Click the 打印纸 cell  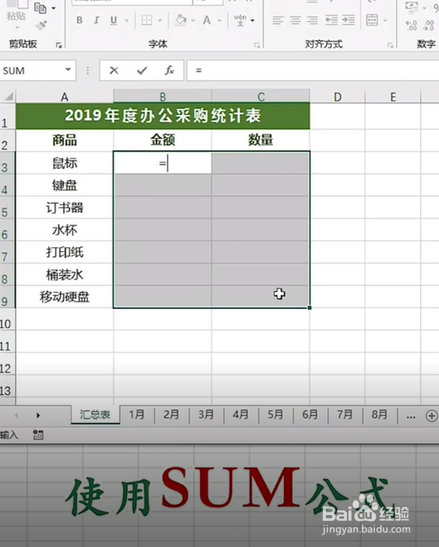[65, 252]
